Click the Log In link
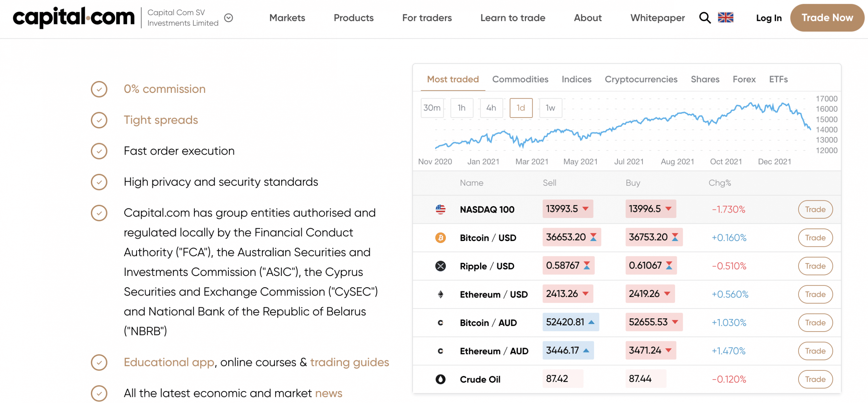868x403 pixels. [769, 18]
